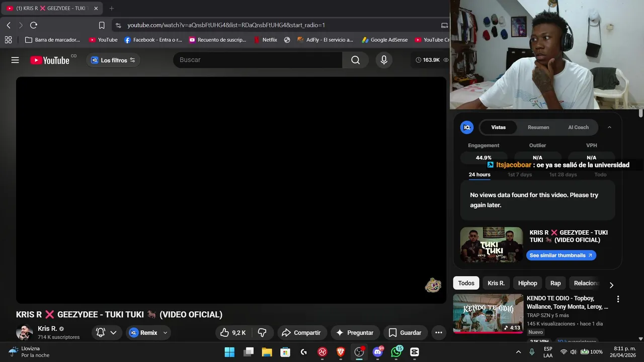Open the TUKI TUKI thumbnail in vidIQ panel
The width and height of the screenshot is (644, 362).
click(492, 245)
